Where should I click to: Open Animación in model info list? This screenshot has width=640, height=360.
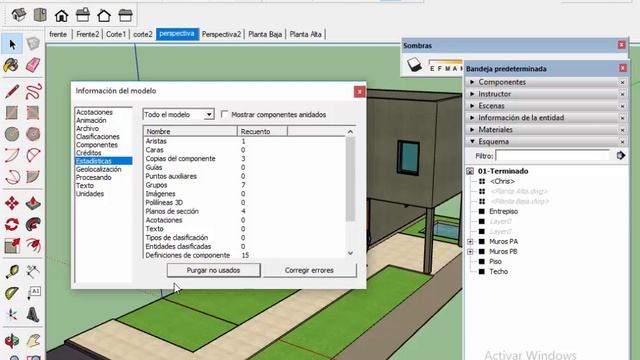coord(91,120)
